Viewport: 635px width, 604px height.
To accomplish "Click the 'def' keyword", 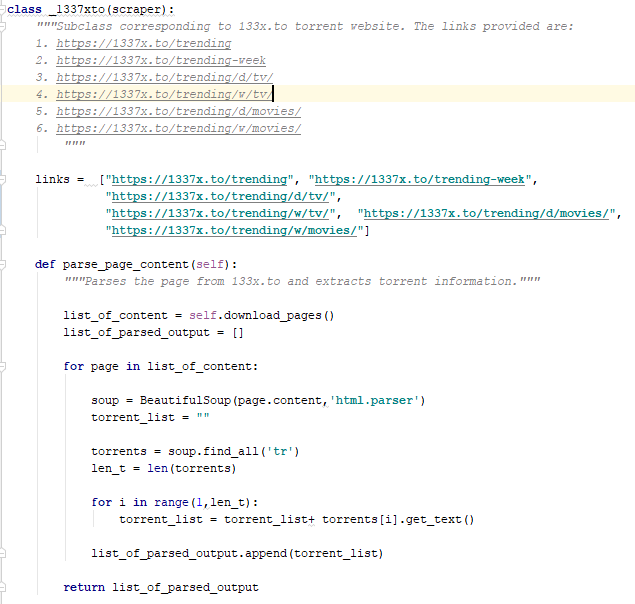I will (x=45, y=265).
